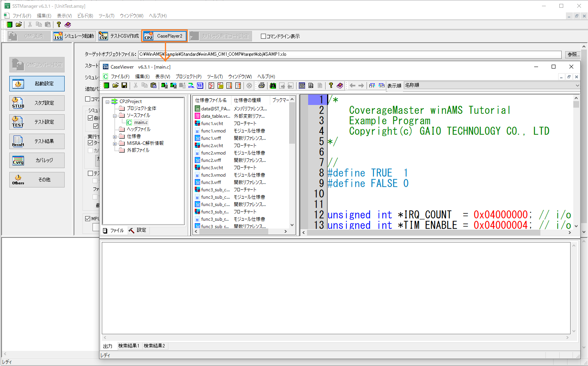Image resolution: width=588 pixels, height=366 pixels.
Task: Click the save icon in CaseViewer toolbar
Action: point(124,86)
